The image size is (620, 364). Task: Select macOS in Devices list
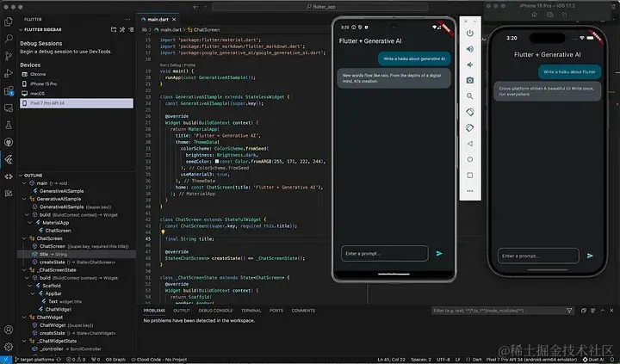tap(77, 94)
